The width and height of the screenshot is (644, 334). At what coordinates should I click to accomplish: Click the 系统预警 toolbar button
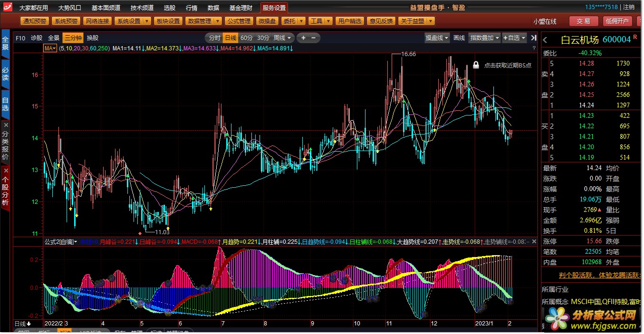point(66,21)
